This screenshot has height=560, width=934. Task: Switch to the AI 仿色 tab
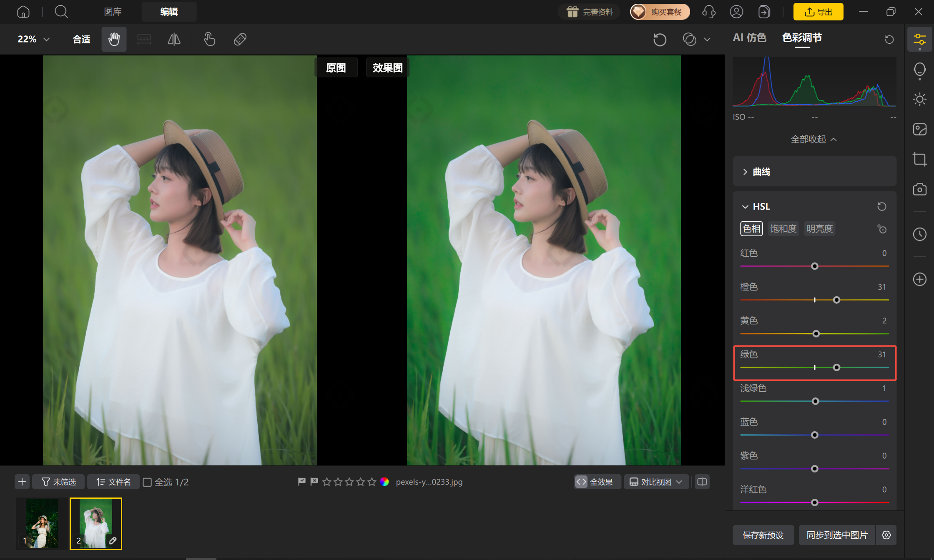click(x=749, y=37)
